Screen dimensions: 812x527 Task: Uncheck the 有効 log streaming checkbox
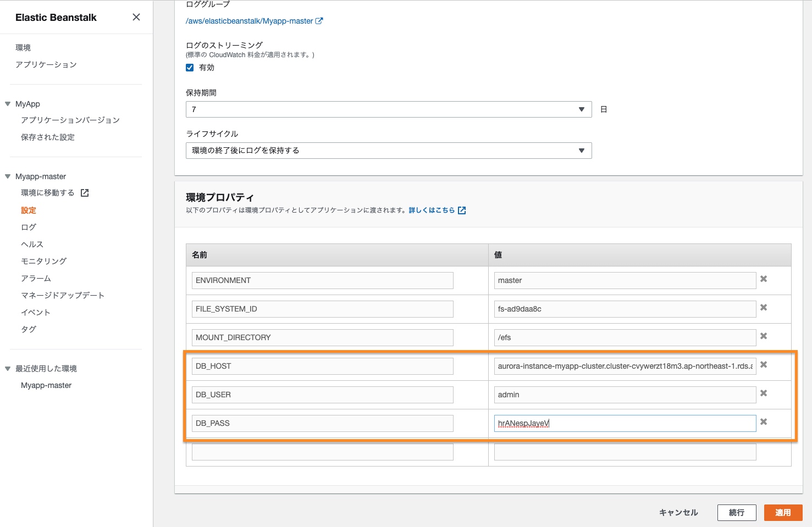point(190,68)
